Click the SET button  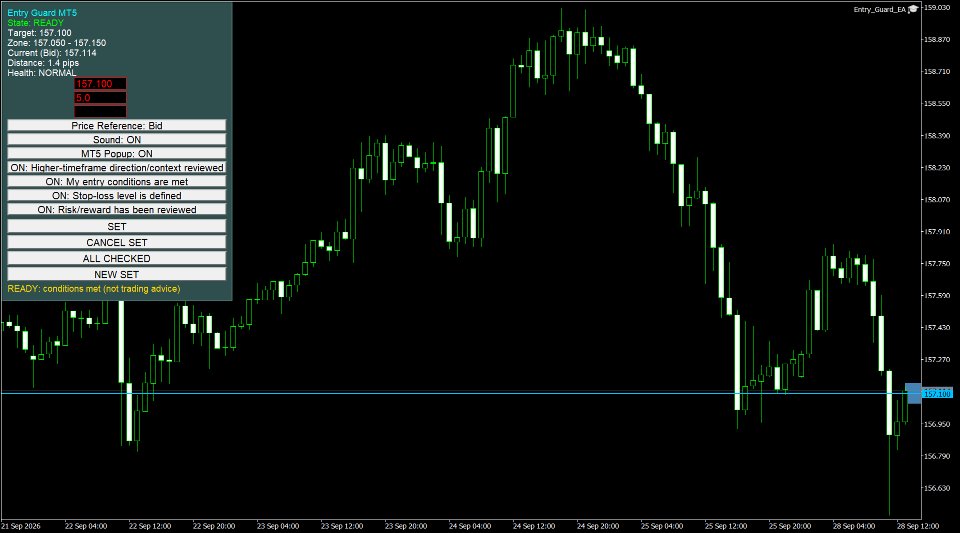[116, 226]
